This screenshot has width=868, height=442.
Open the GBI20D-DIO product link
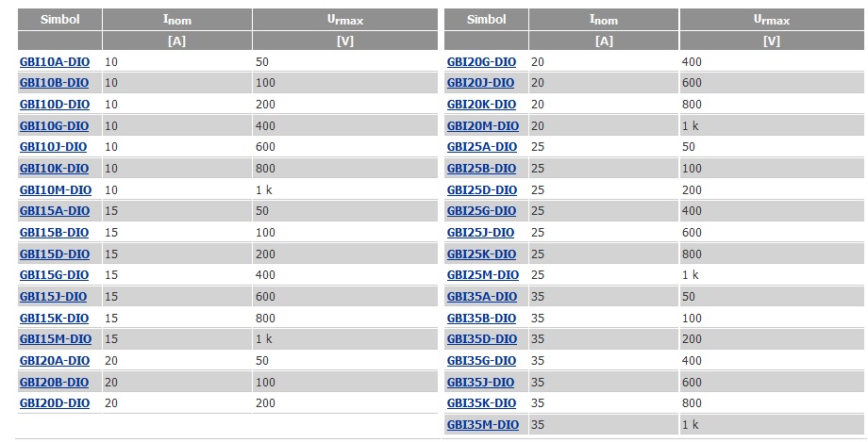tap(55, 403)
